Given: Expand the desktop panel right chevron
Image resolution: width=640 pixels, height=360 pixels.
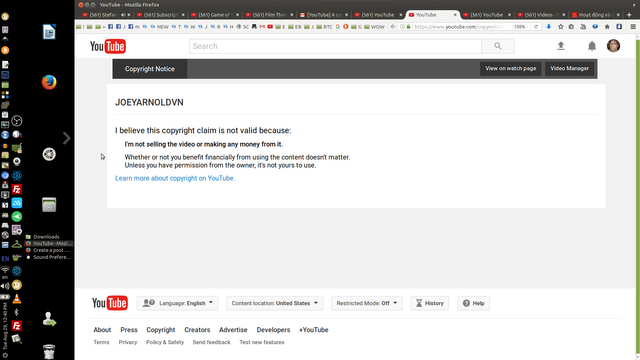Looking at the screenshot, I should point(67,138).
